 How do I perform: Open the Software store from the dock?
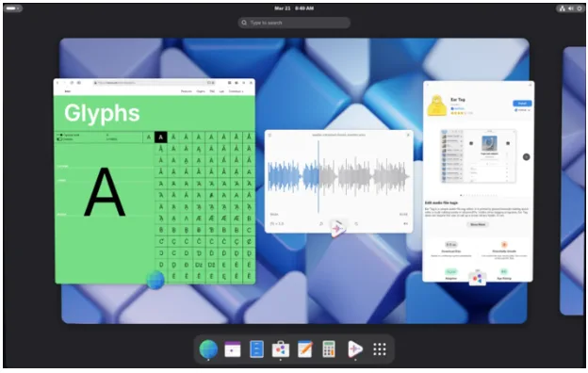pos(281,349)
